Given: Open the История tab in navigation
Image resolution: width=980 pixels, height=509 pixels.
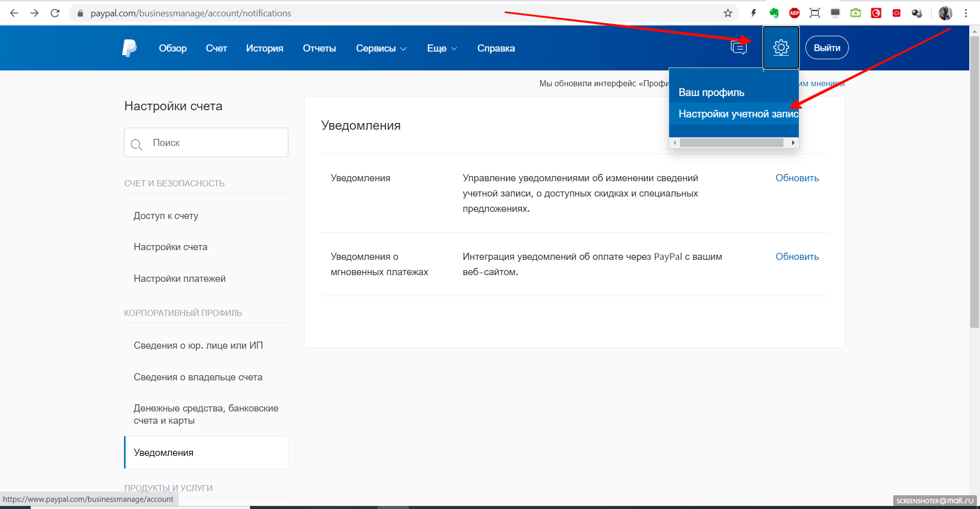Looking at the screenshot, I should tap(264, 49).
